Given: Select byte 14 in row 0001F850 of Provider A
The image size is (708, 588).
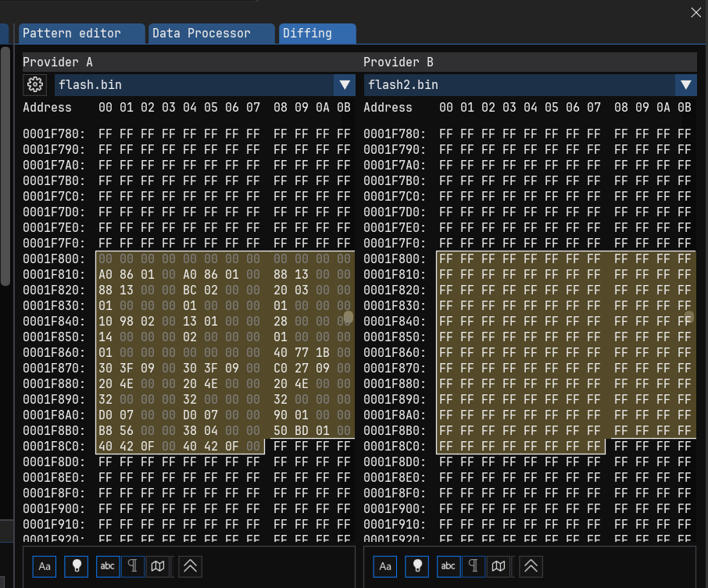Looking at the screenshot, I should 105,337.
